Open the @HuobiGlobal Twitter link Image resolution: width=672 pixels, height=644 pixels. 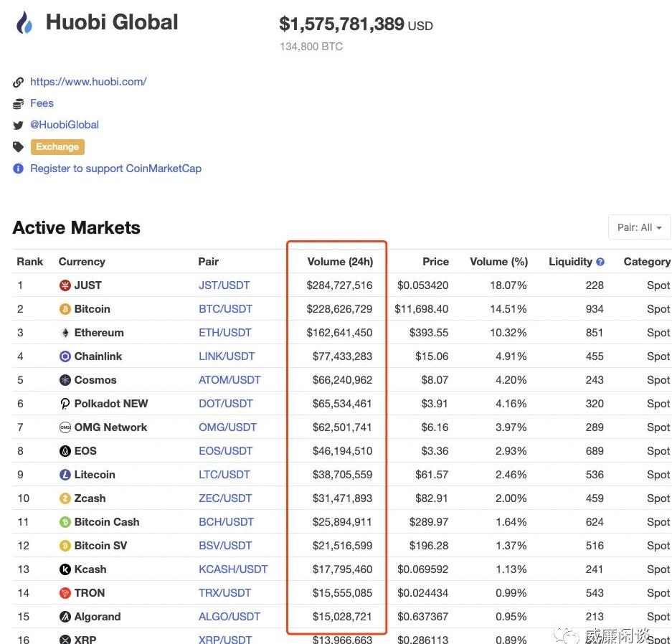65,125
